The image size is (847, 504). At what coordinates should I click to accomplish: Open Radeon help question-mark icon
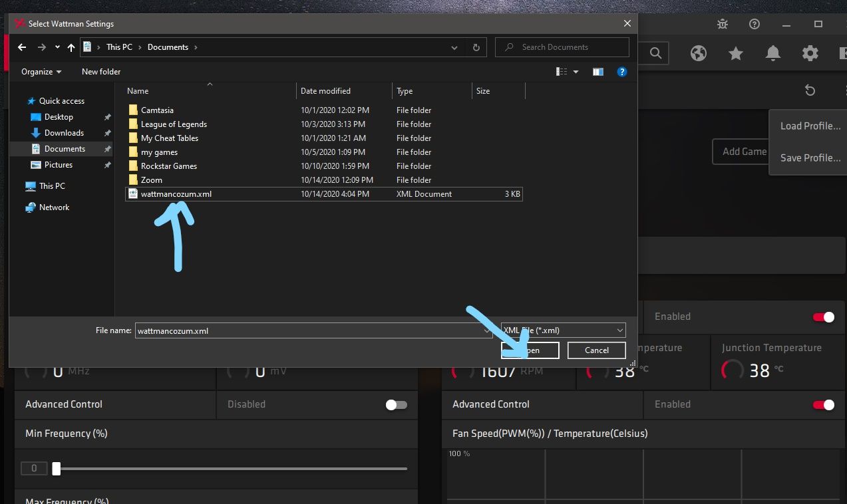click(x=755, y=24)
